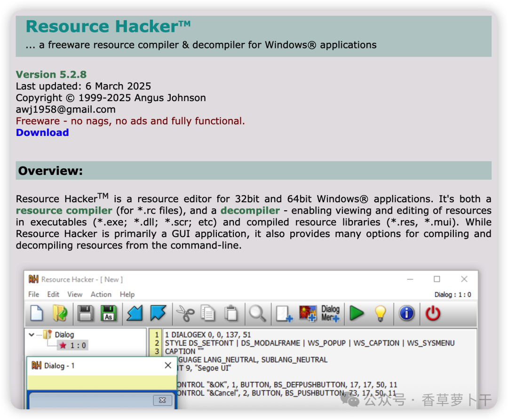This screenshot has height=420, width=508.
Task: Open the View menu
Action: pos(75,294)
